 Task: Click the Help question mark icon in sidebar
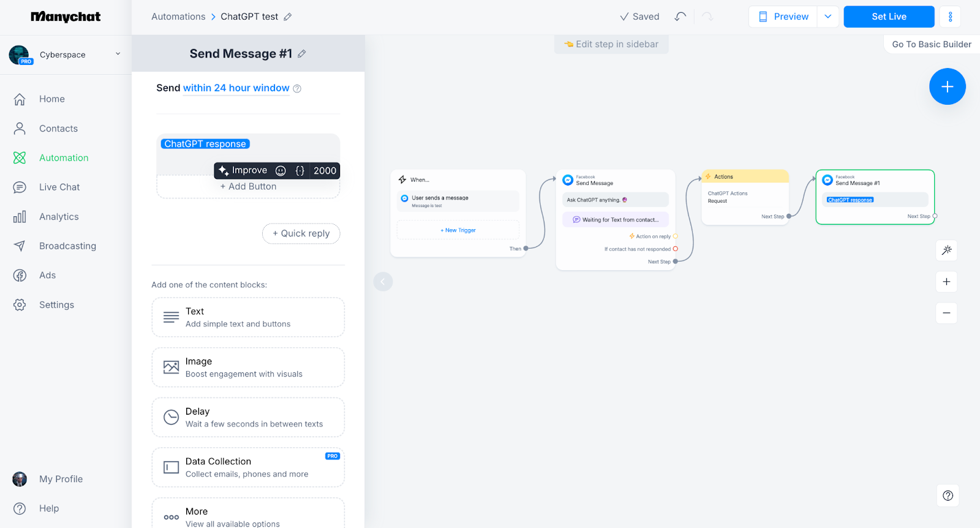point(20,508)
